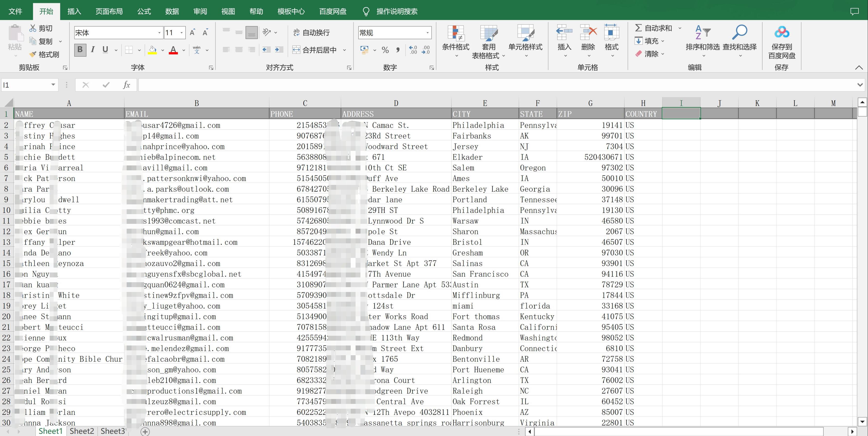The width and height of the screenshot is (868, 436).
Task: Switch to the Formulas (公式) tab
Action: [x=144, y=11]
